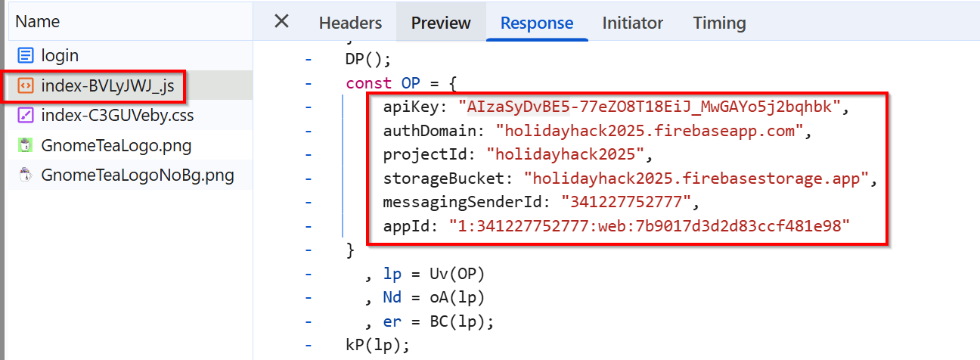980x360 pixels.
Task: Close the request details panel
Action: click(281, 21)
